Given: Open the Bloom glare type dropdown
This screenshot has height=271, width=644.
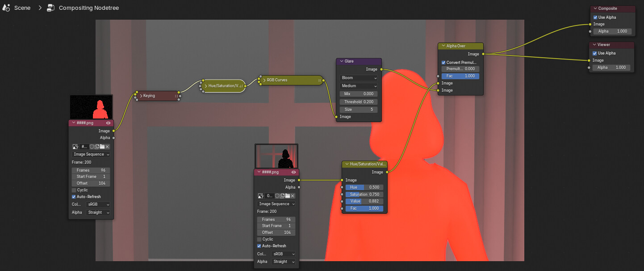Looking at the screenshot, I should point(359,78).
